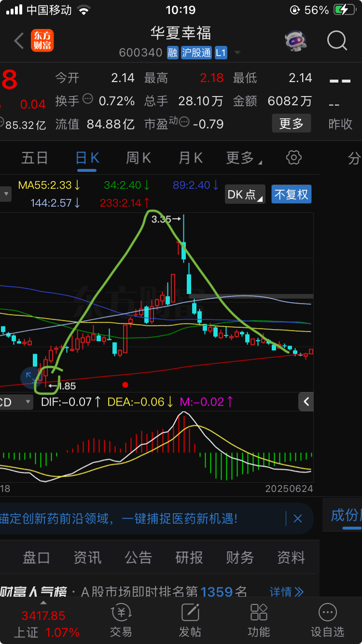Open the 公告 announcements tab
This screenshot has height=644, width=362.
(x=138, y=558)
